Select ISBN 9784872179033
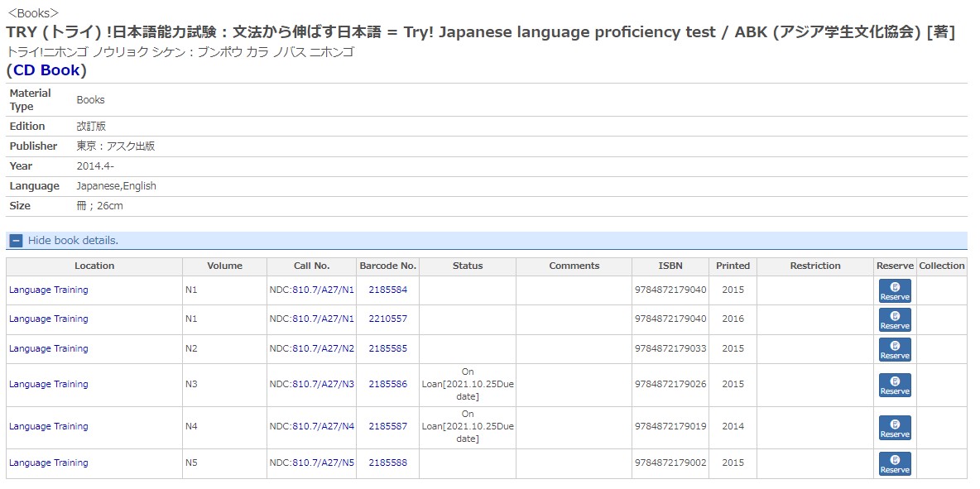 (670, 348)
